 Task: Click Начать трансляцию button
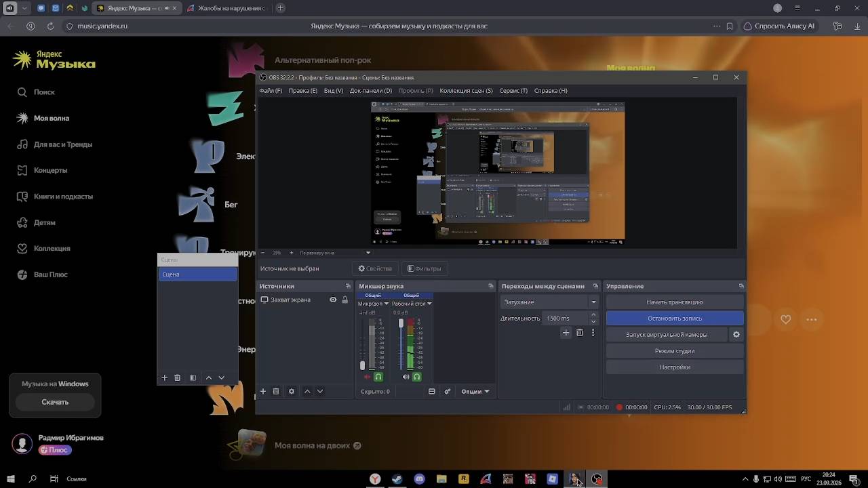tap(675, 302)
